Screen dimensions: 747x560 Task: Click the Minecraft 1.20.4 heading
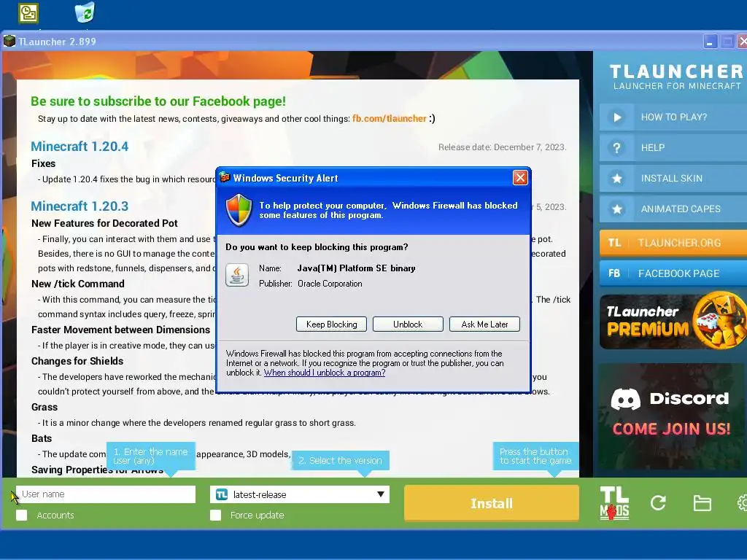(80, 147)
